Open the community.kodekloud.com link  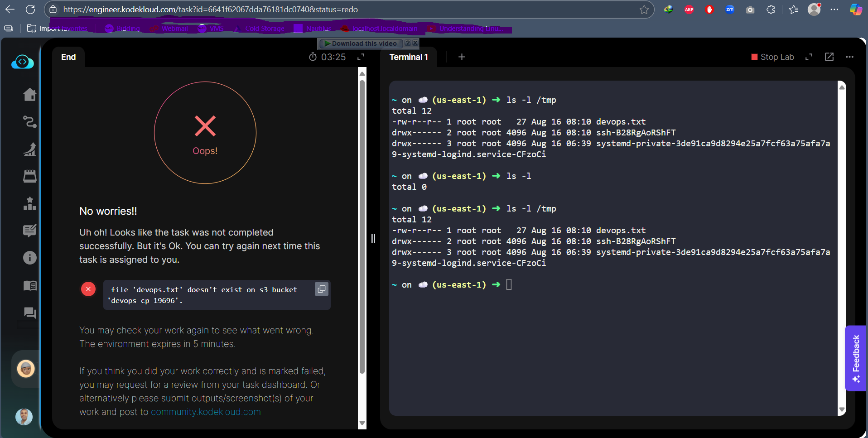pyautogui.click(x=206, y=412)
